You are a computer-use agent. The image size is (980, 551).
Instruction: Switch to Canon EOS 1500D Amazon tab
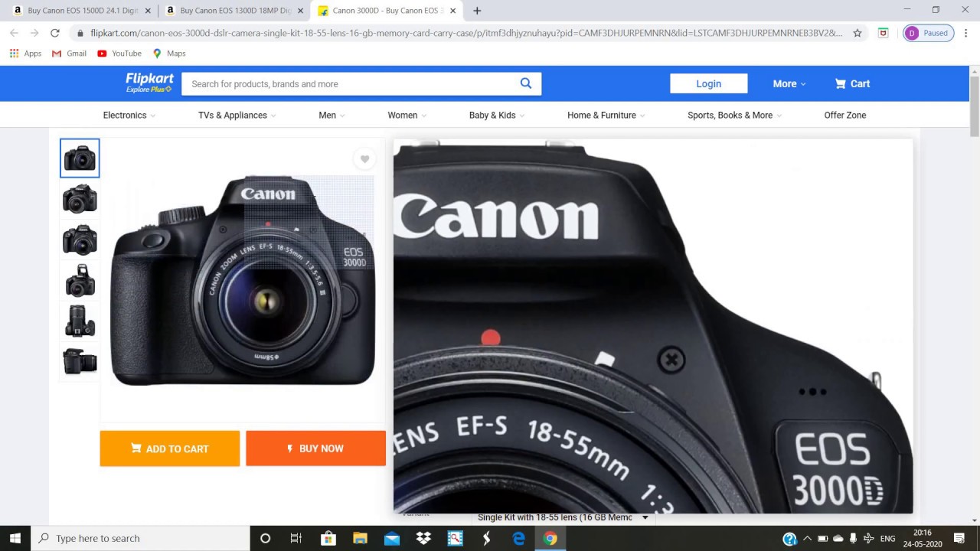(83, 11)
